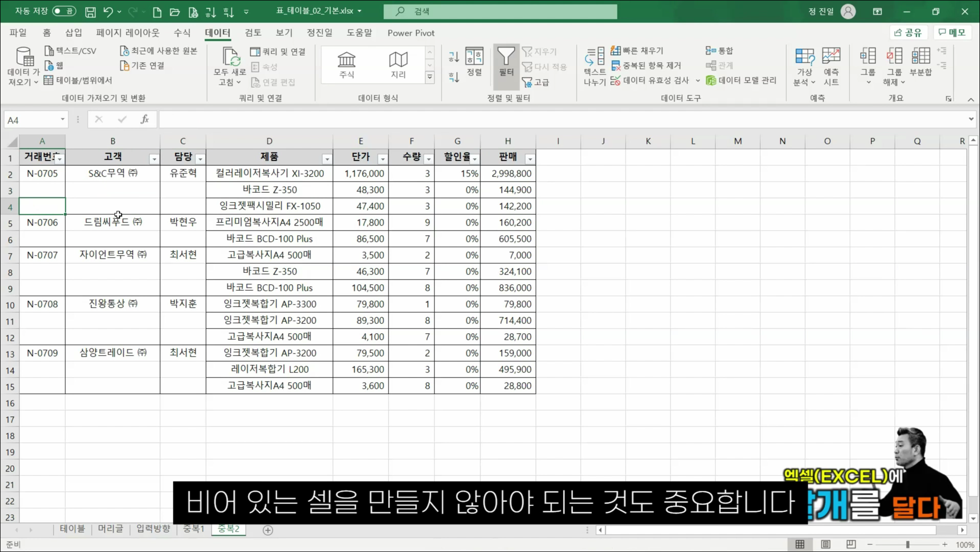The image size is (980, 552).
Task: Apply the 지리 (Geography) data type
Action: (398, 64)
